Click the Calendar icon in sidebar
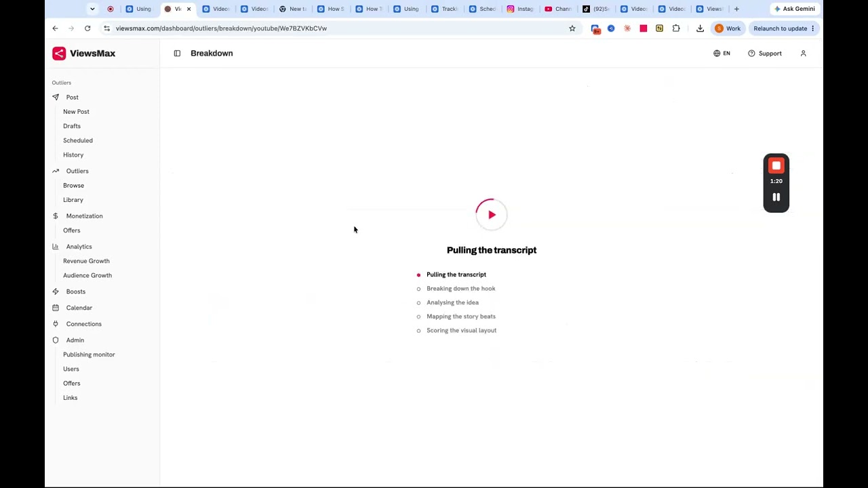 tap(56, 308)
